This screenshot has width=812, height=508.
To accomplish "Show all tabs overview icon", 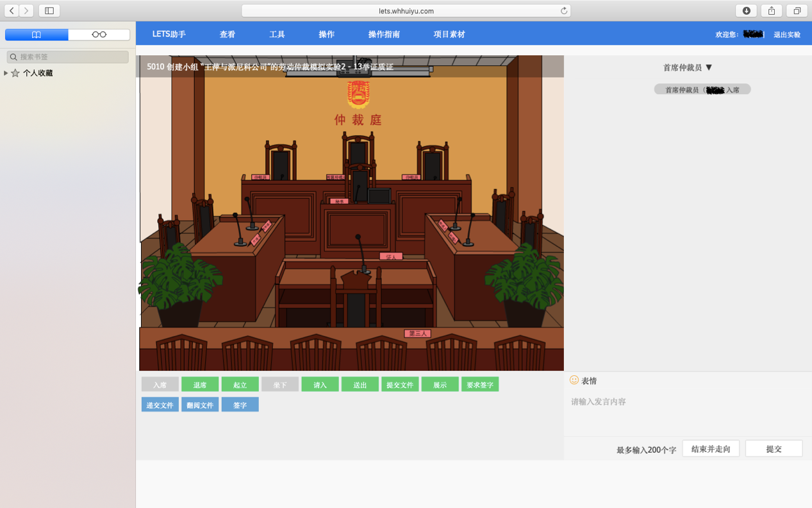I will tap(797, 11).
